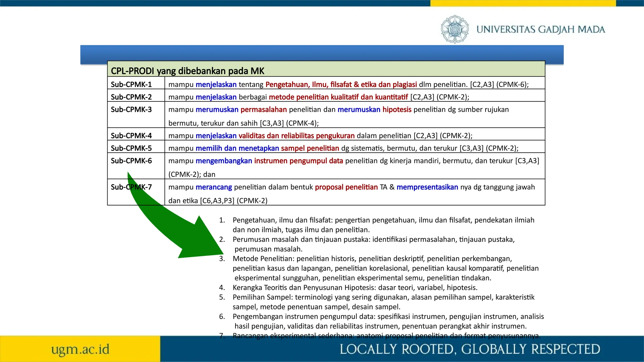The width and height of the screenshot is (644, 362).
Task: Click the blue word 'mengembangkan' in table
Action: click(224, 161)
